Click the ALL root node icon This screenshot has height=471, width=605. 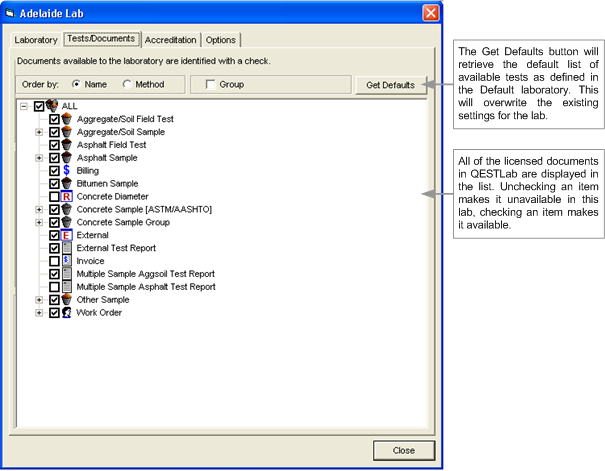point(52,106)
